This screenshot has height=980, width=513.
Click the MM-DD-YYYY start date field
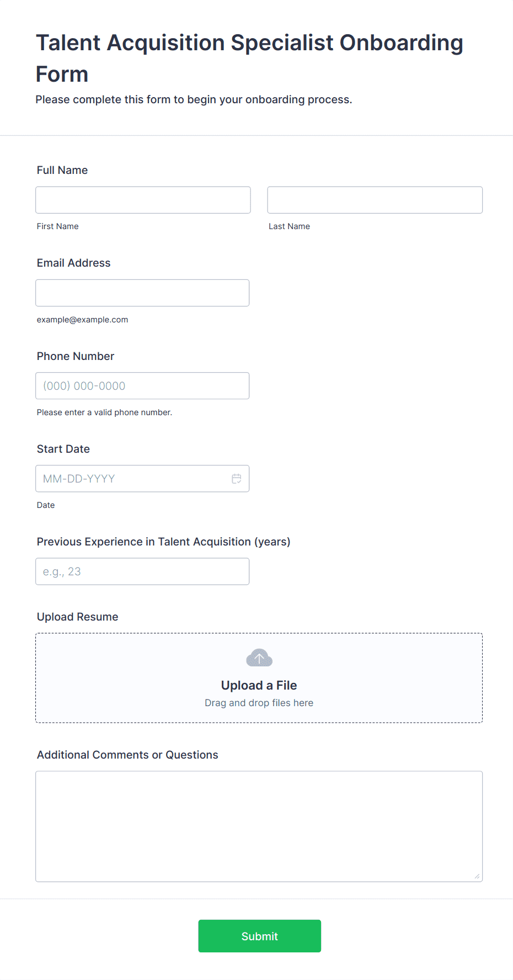pos(142,479)
